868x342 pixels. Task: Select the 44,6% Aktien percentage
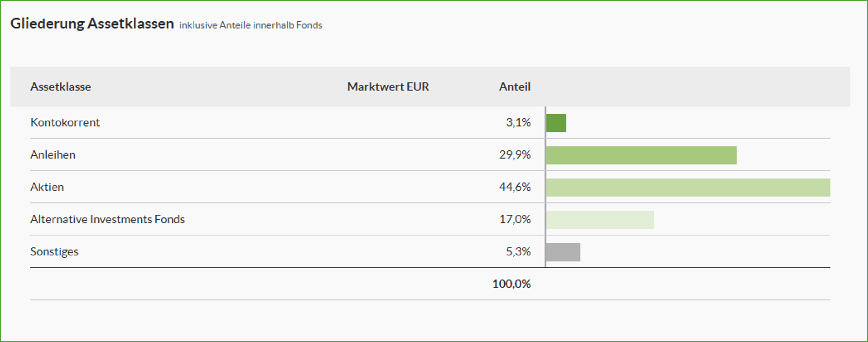(515, 187)
